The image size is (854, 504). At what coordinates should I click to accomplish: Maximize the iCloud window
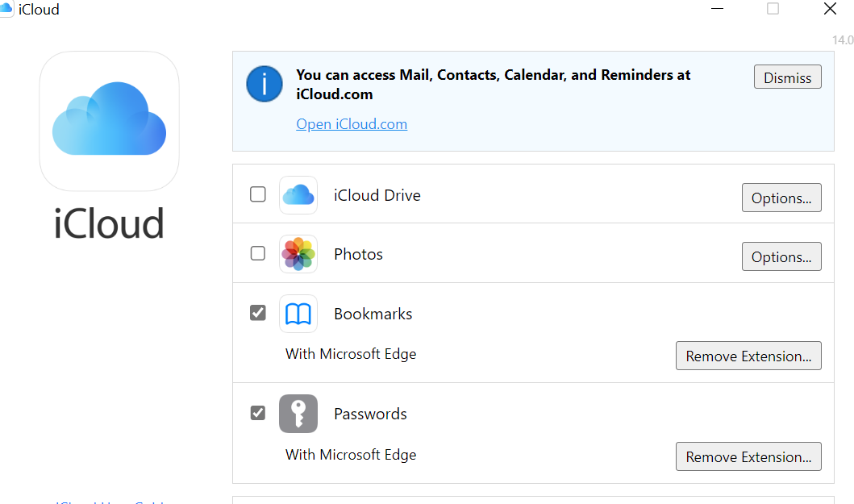coord(773,9)
